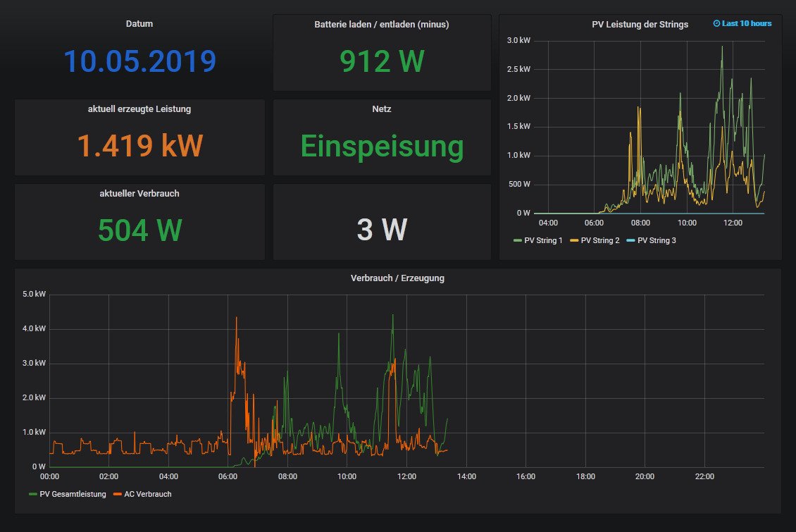Viewport: 796px width, 532px height.
Task: Click the Batterie laden / entladen panel title
Action: coord(381,25)
